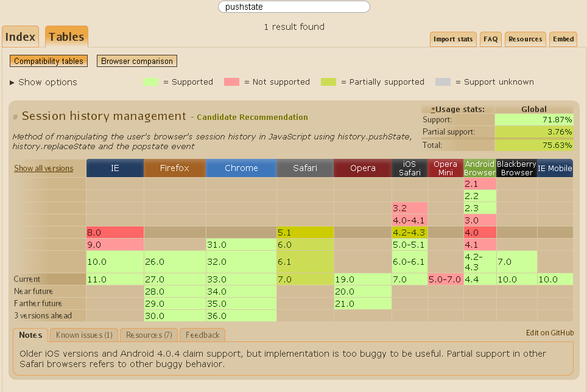
Task: Click the iOS Safari column header
Action: click(410, 168)
